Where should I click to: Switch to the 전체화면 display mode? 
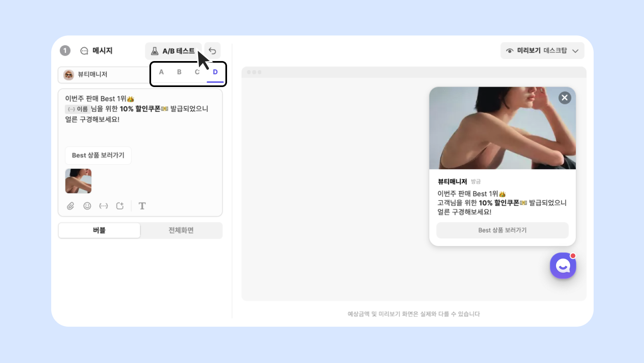(x=181, y=231)
